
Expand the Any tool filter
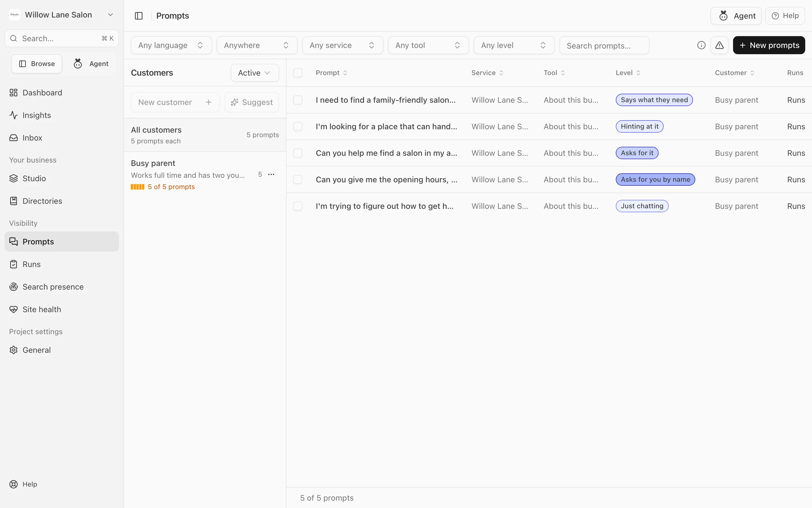pyautogui.click(x=428, y=45)
